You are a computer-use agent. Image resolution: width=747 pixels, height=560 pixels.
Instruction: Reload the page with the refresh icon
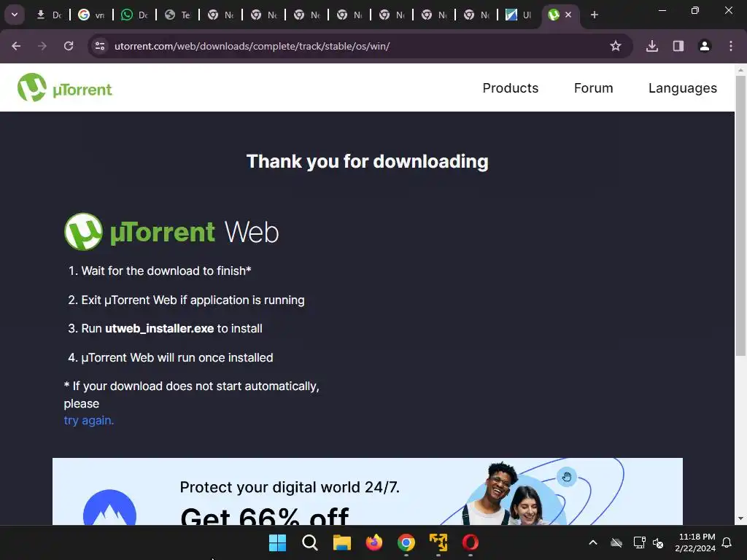(x=69, y=46)
